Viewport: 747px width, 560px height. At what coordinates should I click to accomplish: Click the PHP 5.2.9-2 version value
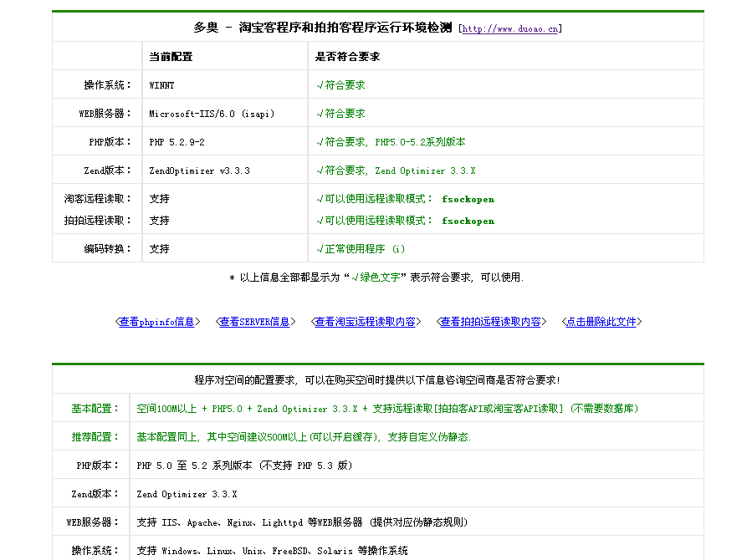click(x=177, y=142)
